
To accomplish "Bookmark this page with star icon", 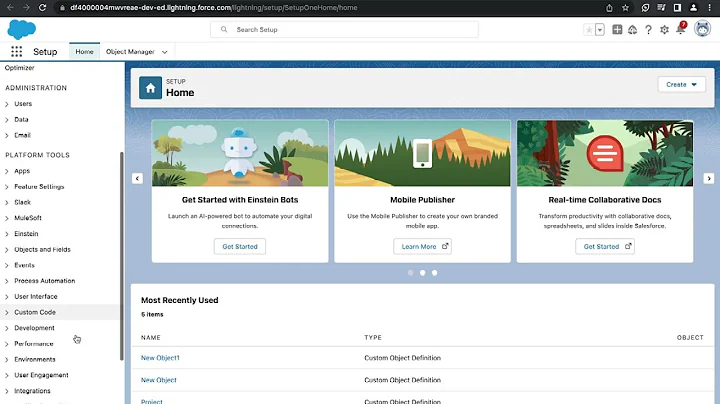I will point(625,7).
